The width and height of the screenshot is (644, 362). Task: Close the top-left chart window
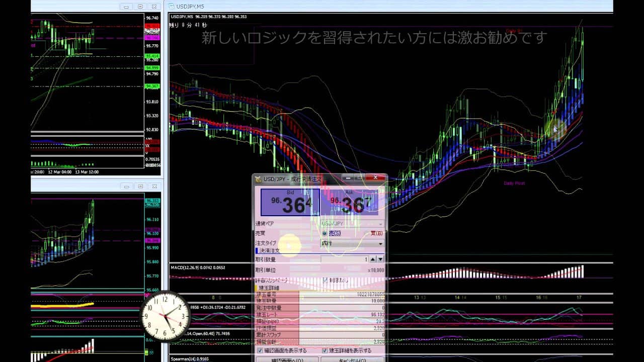click(154, 7)
